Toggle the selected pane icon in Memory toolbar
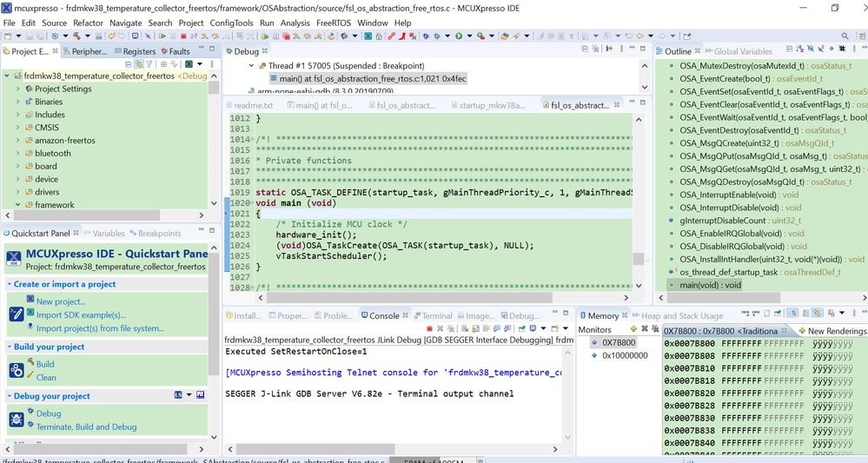Image resolution: width=868 pixels, height=463 pixels. click(x=792, y=313)
